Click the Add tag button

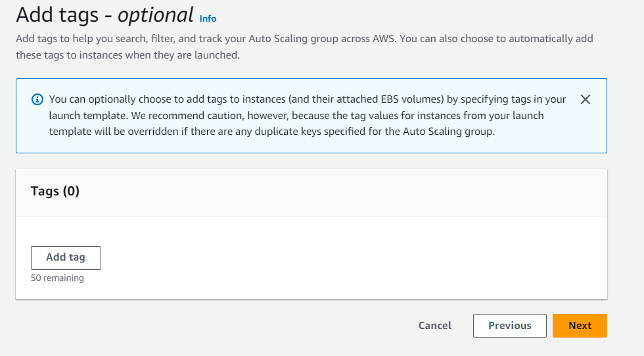click(x=66, y=258)
